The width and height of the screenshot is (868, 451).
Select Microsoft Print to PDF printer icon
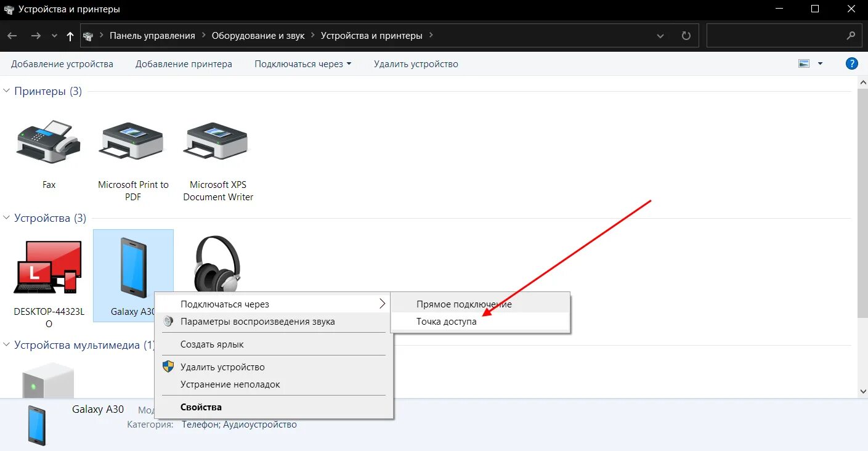[x=132, y=141]
